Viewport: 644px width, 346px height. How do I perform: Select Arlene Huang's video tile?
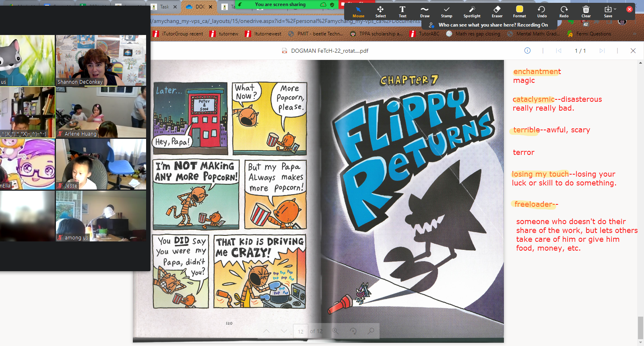click(101, 112)
